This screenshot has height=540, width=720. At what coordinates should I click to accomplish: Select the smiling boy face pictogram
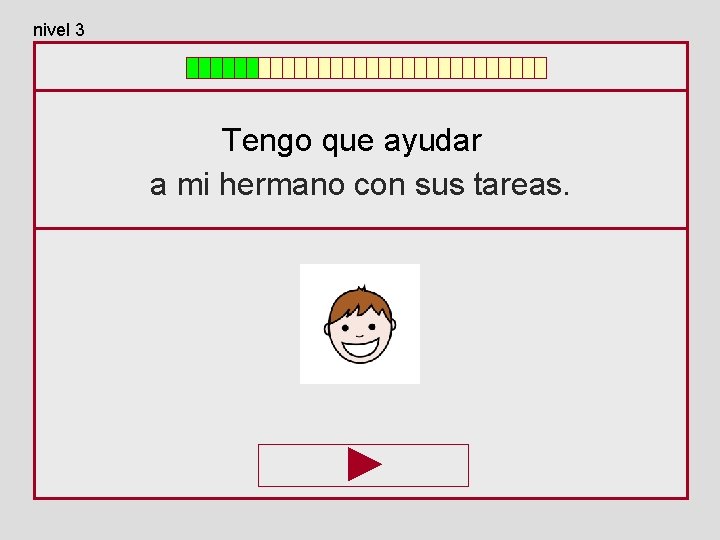pos(360,324)
